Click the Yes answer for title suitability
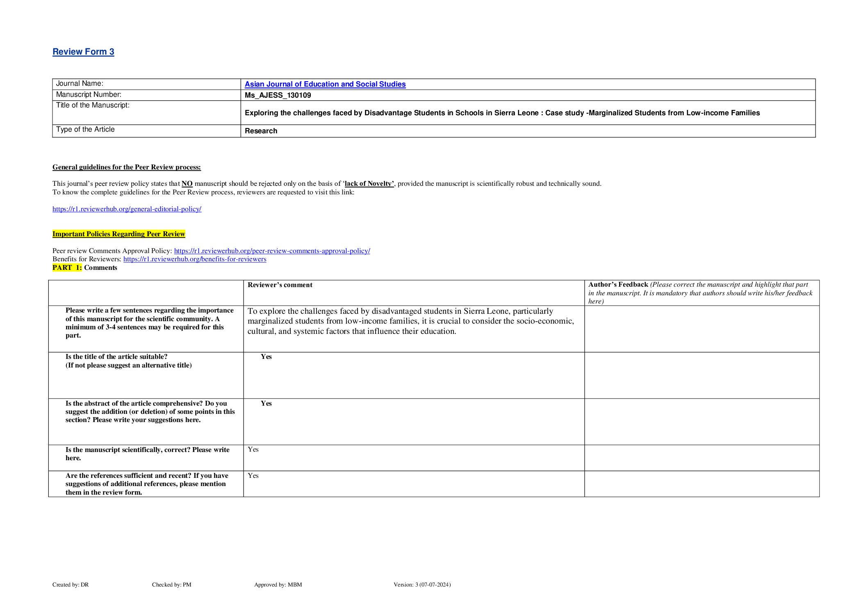The width and height of the screenshot is (868, 614). pos(266,357)
